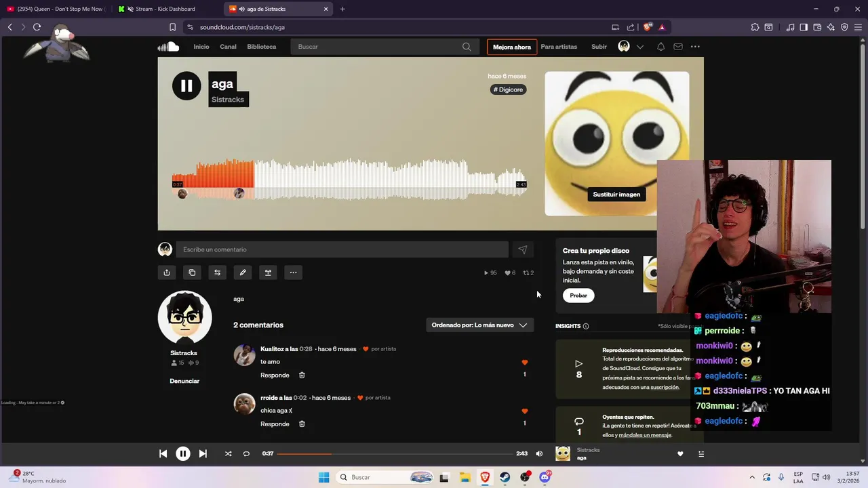Open Para artistas in header

[x=559, y=47]
